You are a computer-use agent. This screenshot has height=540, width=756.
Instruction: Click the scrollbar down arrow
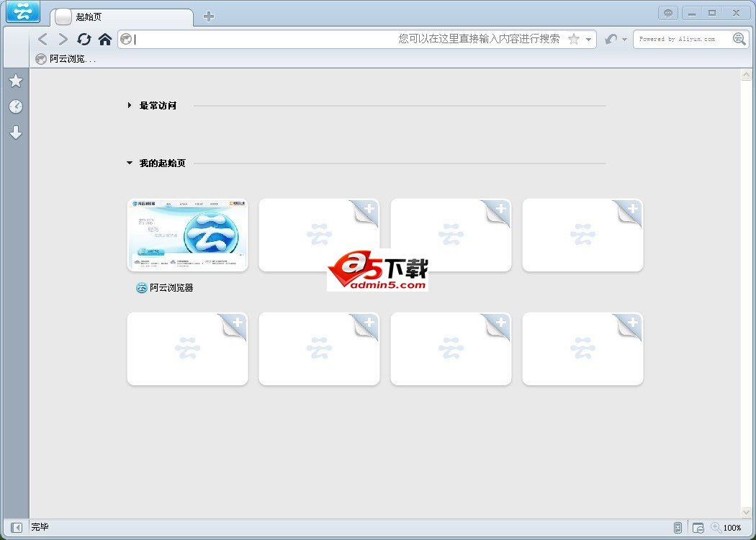pyautogui.click(x=746, y=512)
